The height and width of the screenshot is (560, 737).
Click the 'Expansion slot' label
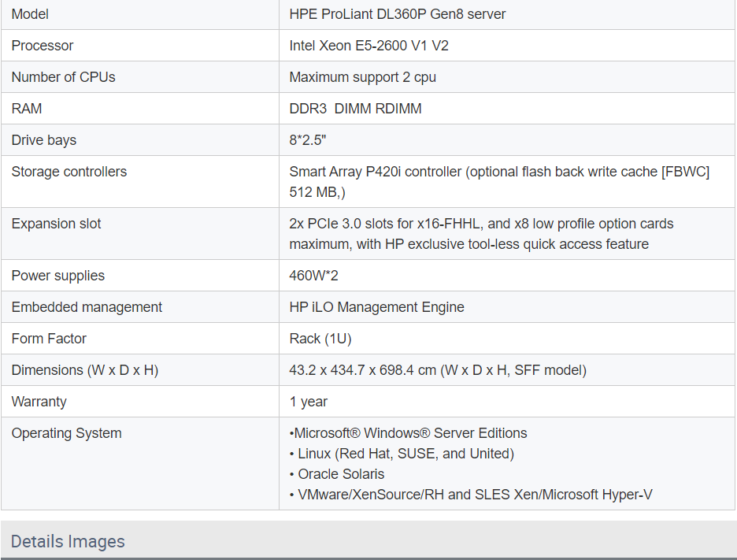(x=56, y=224)
